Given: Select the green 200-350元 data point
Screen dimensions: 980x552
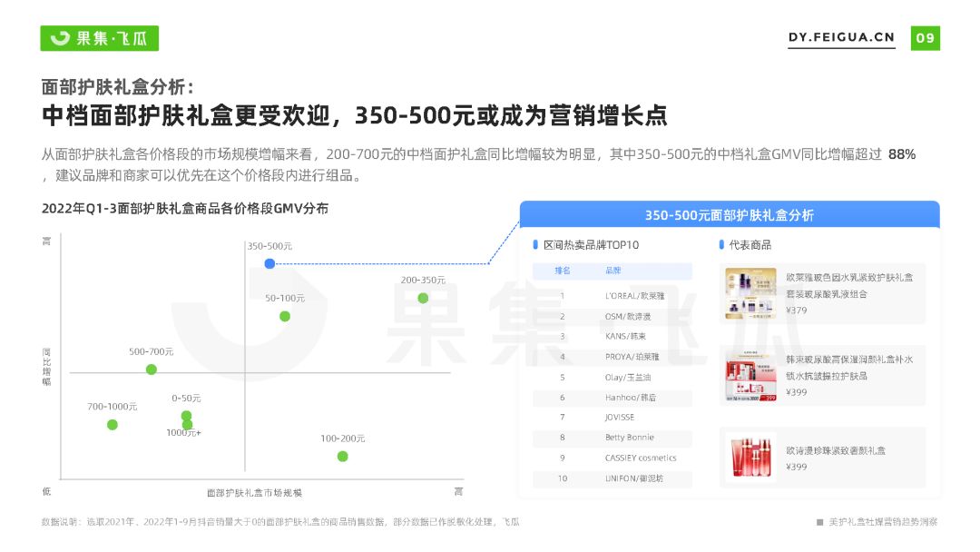Looking at the screenshot, I should [x=423, y=298].
